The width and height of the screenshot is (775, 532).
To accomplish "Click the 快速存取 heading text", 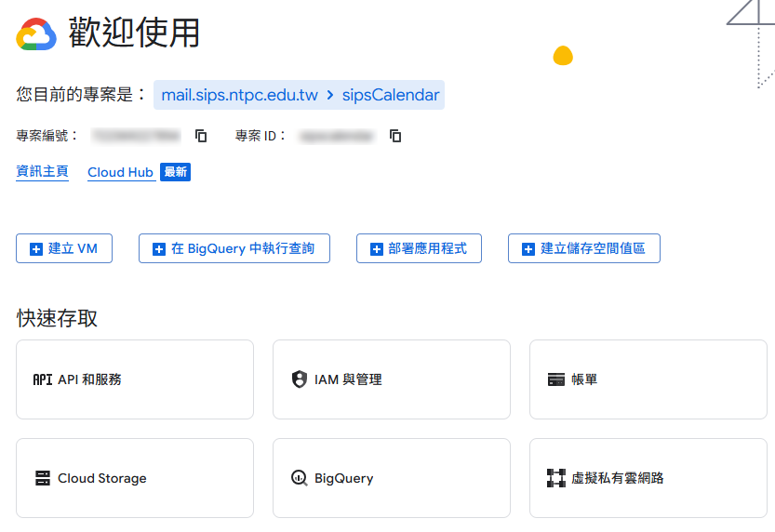I will tap(57, 318).
